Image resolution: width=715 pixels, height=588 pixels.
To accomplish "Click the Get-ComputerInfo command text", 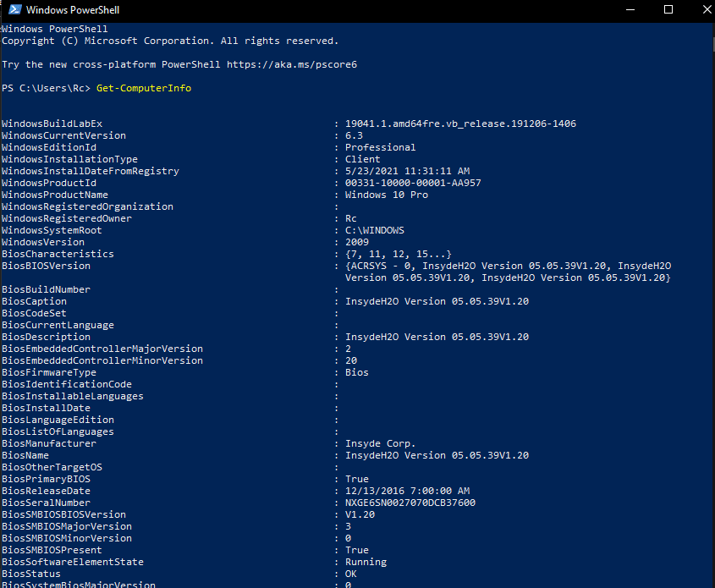I will pos(144,88).
